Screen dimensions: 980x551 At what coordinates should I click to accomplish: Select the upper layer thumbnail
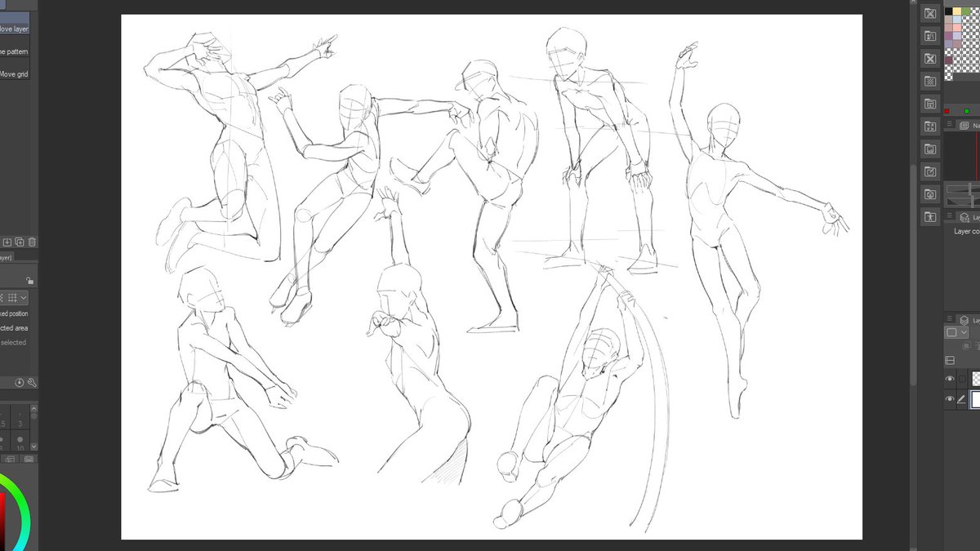pyautogui.click(x=975, y=379)
